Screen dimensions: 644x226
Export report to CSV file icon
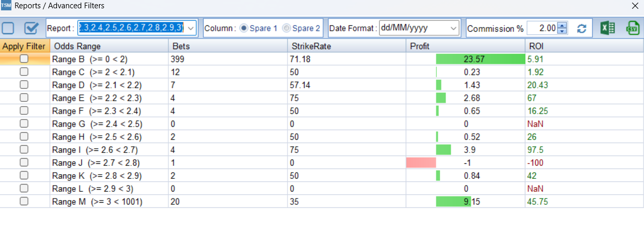pyautogui.click(x=633, y=28)
